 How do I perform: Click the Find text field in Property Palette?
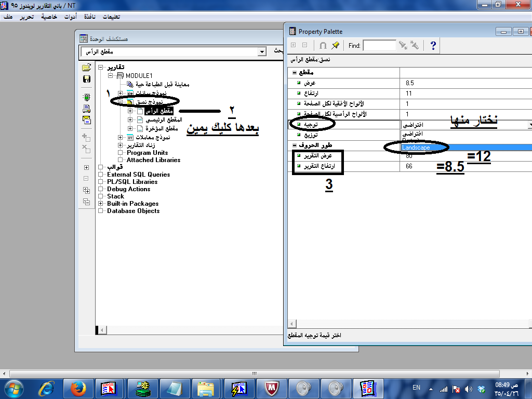pyautogui.click(x=379, y=46)
